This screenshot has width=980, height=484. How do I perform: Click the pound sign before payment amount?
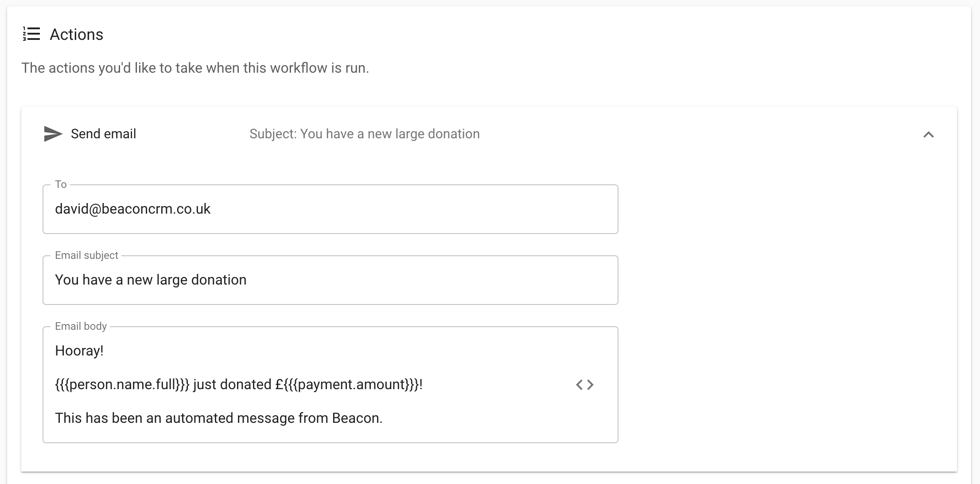pos(279,384)
